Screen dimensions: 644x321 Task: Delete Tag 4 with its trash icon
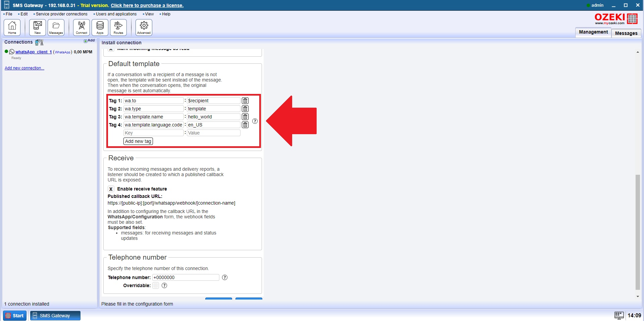click(x=245, y=125)
